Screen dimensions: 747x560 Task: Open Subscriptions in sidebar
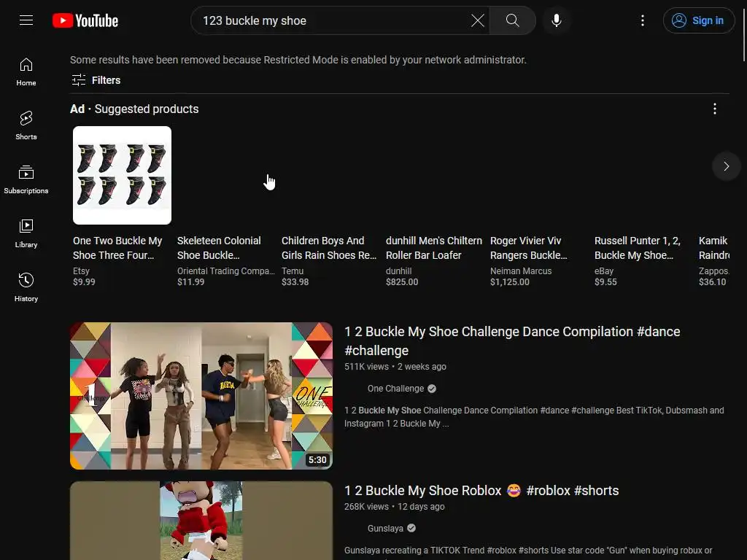(x=26, y=179)
